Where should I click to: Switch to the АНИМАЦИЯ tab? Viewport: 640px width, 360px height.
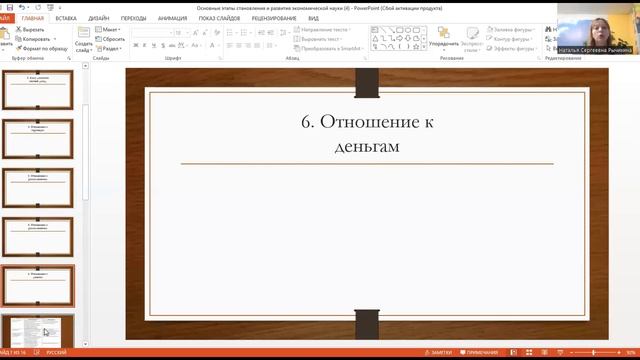point(173,18)
